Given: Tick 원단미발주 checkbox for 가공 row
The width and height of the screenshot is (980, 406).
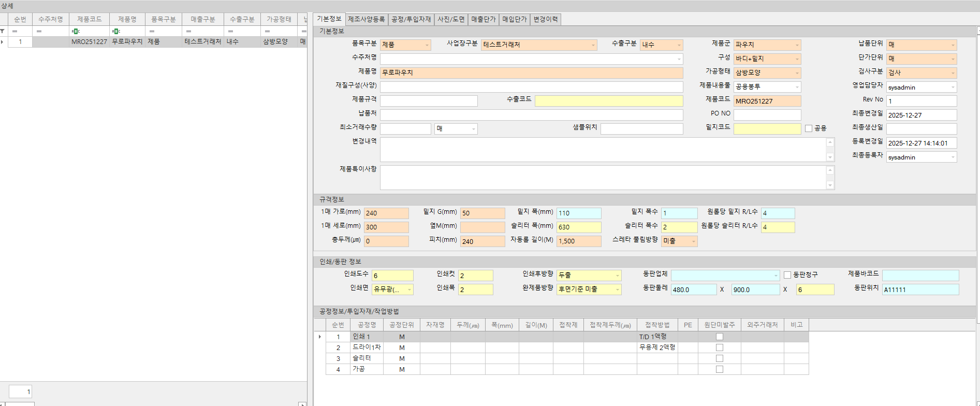Looking at the screenshot, I should coord(719,369).
